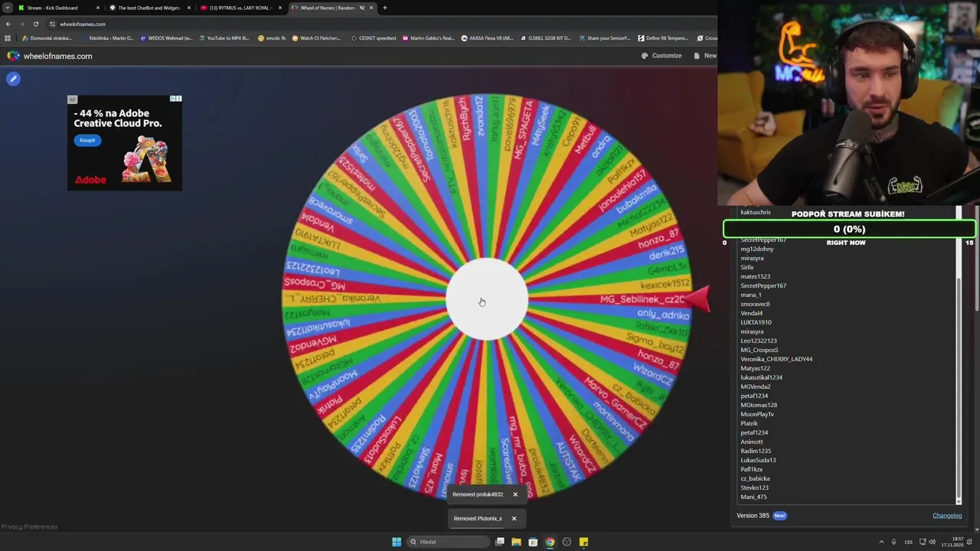
Task: Click 'smoravec8' in the entries list
Action: click(755, 304)
